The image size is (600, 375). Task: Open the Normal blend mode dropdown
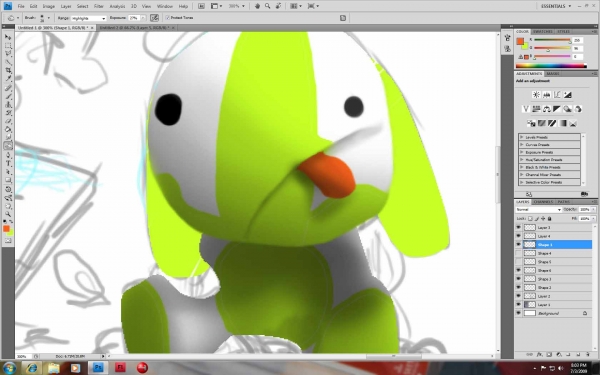[x=538, y=210]
